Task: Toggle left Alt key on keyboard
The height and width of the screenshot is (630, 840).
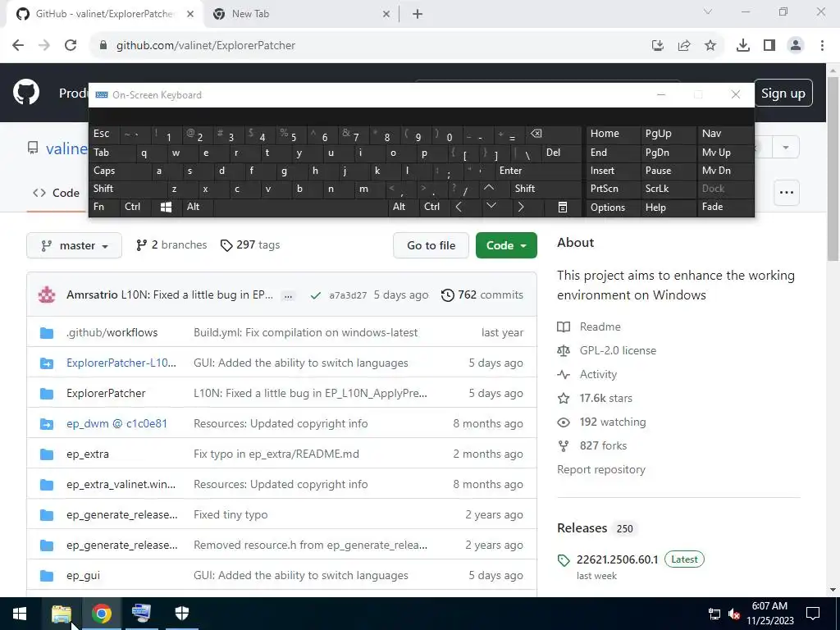Action: (198, 207)
